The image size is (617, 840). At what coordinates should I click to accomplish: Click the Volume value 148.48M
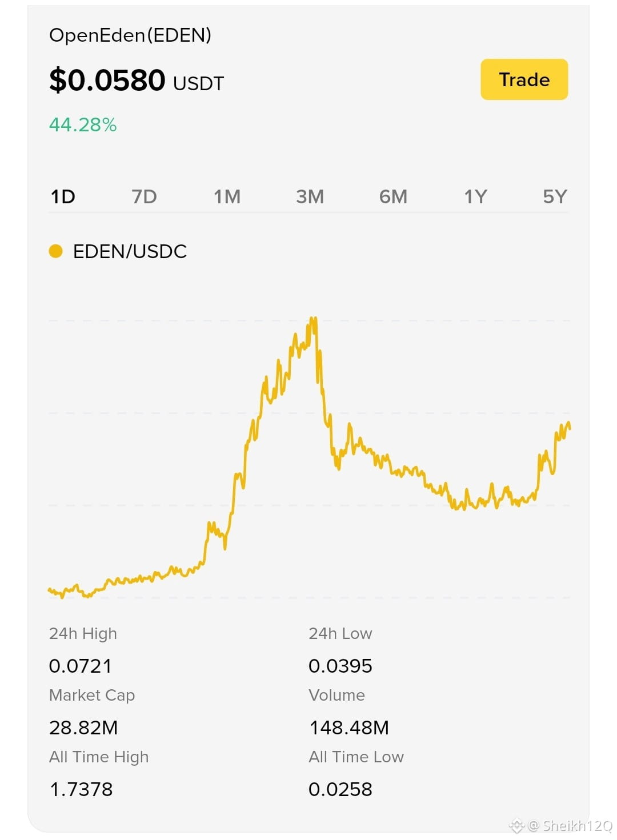[349, 728]
